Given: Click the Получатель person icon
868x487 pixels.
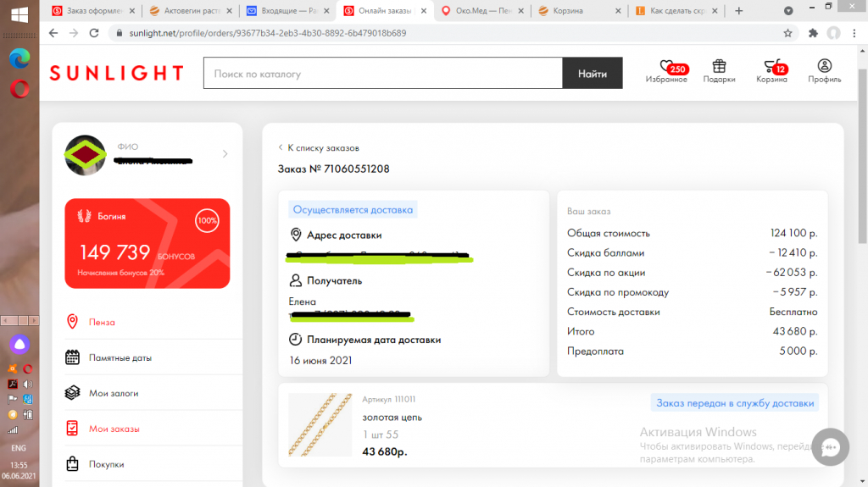Looking at the screenshot, I should (296, 280).
